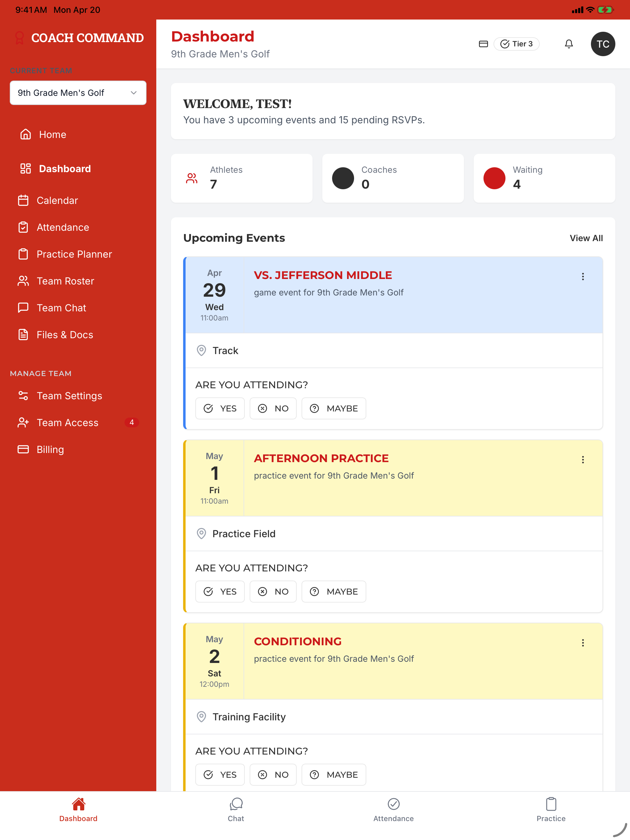The image size is (630, 840).
Task: Answer NO for Vs. Jefferson Middle
Action: click(273, 409)
